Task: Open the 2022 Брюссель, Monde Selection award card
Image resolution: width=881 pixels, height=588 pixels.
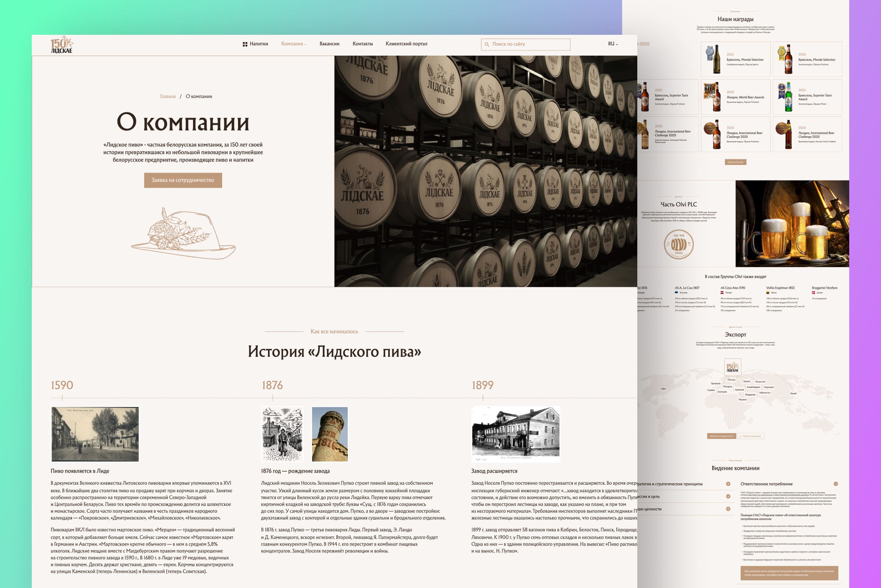Action: coord(735,59)
